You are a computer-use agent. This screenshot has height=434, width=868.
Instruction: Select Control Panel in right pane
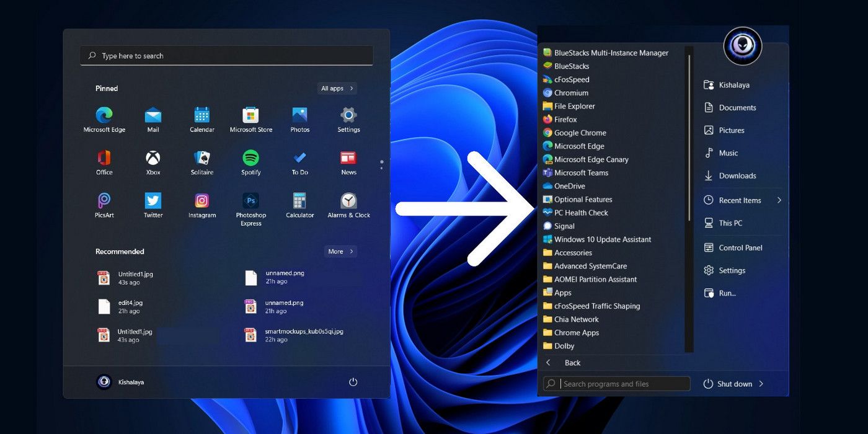[740, 248]
